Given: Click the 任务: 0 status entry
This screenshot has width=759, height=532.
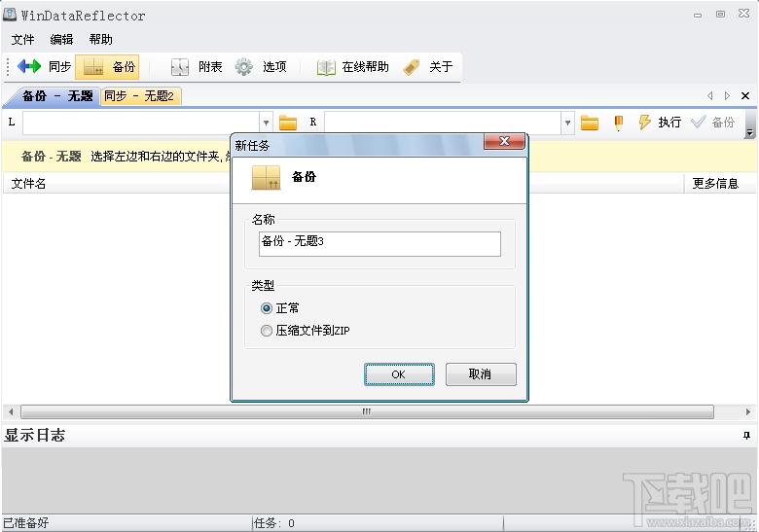Looking at the screenshot, I should 274,523.
